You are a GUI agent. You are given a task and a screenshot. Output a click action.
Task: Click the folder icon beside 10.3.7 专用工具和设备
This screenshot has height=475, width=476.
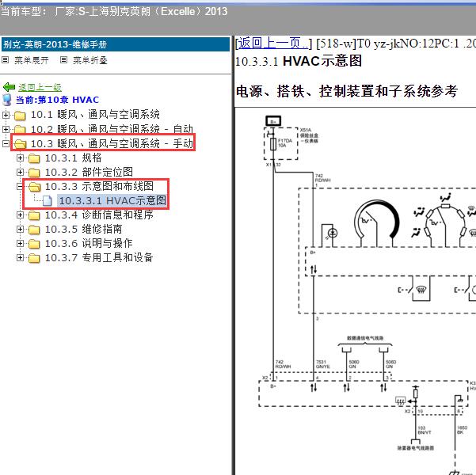[34, 258]
